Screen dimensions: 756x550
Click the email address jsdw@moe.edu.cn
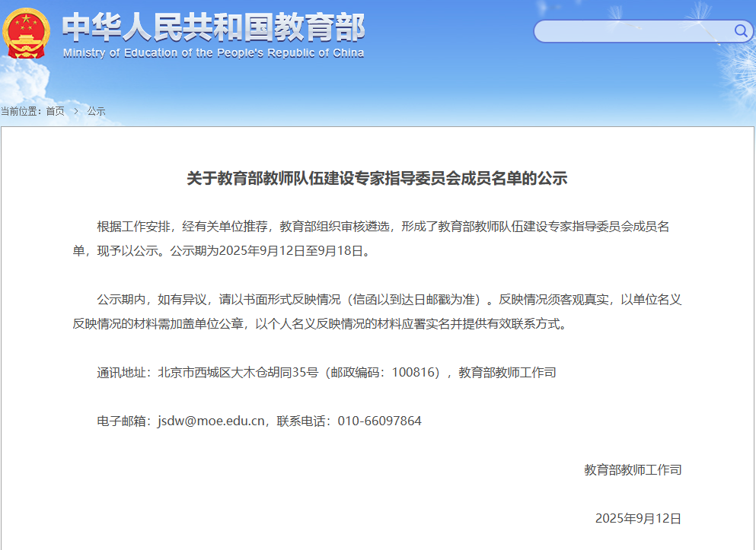(211, 421)
